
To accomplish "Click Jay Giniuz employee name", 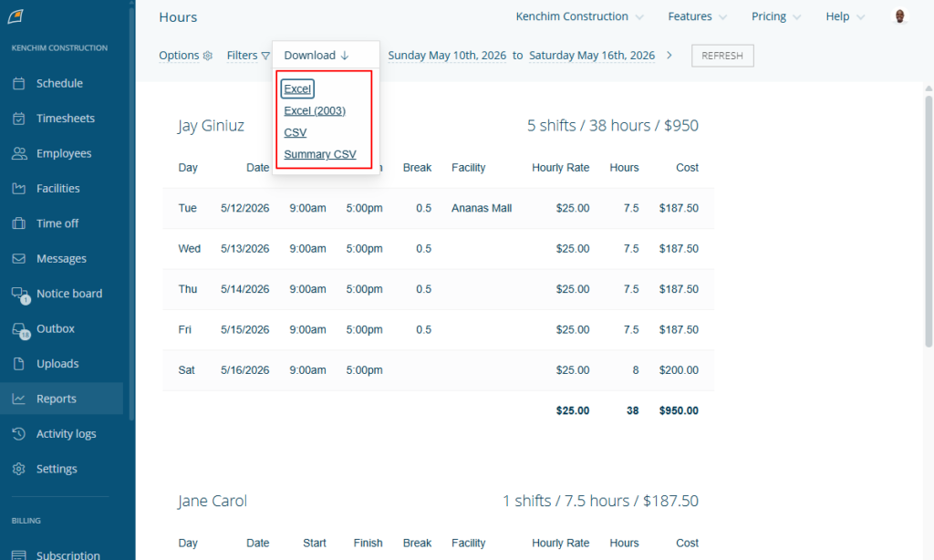I will [x=211, y=126].
